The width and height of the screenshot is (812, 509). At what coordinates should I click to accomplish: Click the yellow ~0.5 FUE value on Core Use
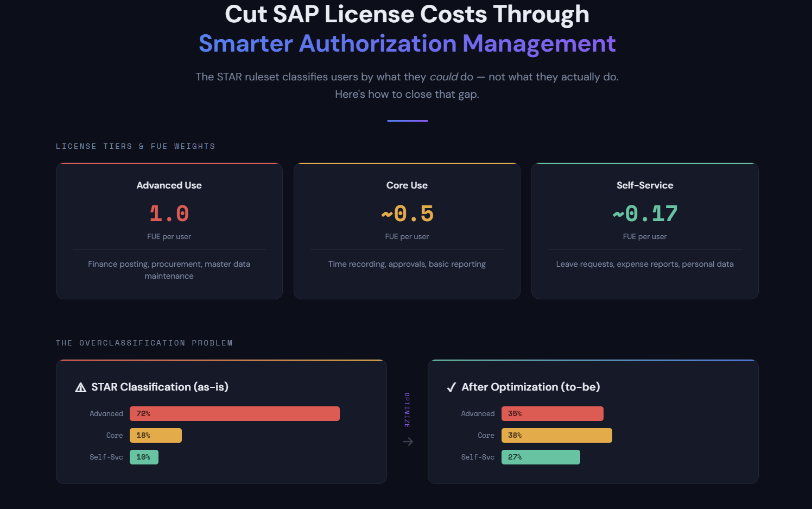[x=407, y=213]
